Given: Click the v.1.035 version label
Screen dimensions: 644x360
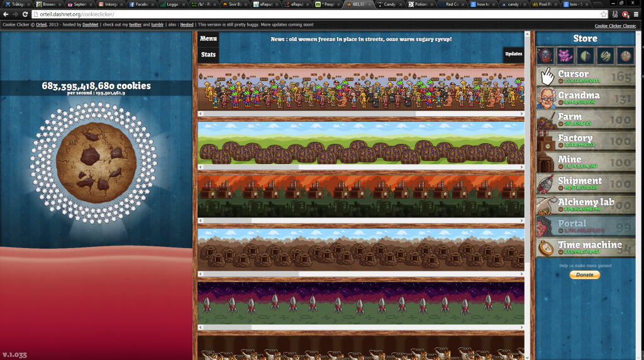Looking at the screenshot, I should click(15, 355).
